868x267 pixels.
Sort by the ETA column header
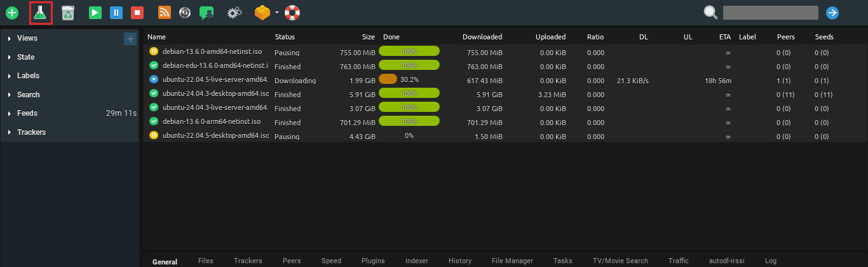click(x=725, y=37)
